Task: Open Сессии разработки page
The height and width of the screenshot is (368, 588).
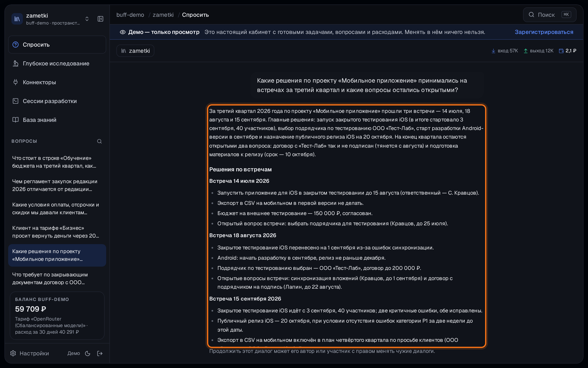Action: pos(57,101)
